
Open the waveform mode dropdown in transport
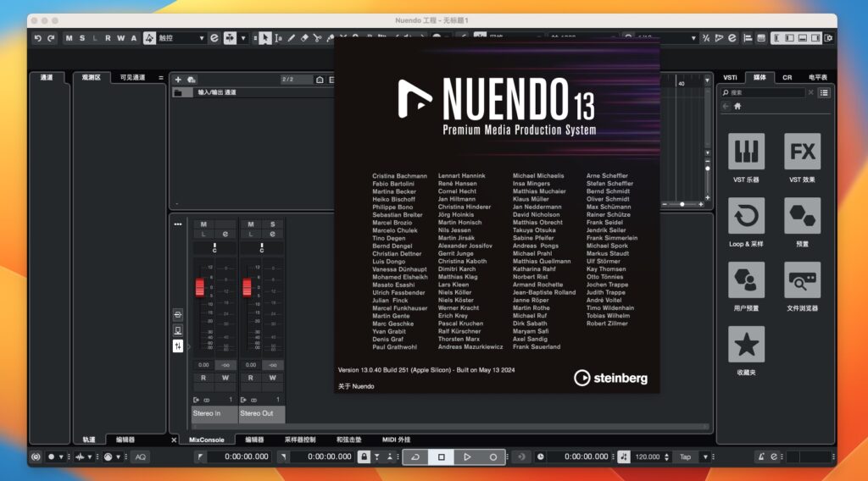point(90,456)
